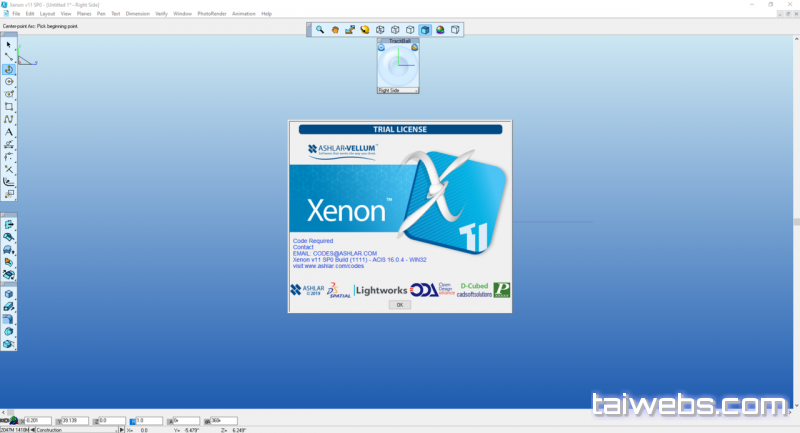Open the File menu

tap(16, 14)
